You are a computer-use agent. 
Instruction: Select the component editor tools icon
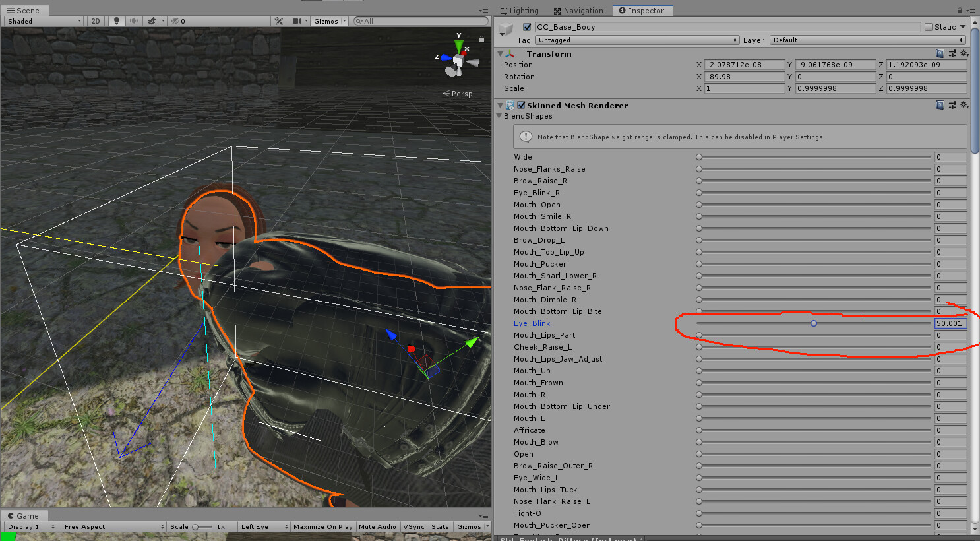(x=279, y=21)
